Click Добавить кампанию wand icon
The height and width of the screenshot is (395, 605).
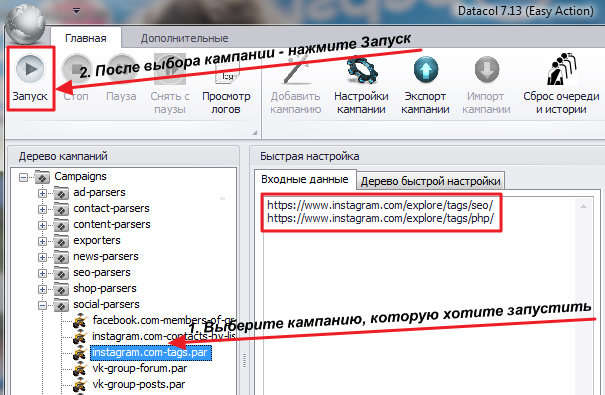(296, 70)
